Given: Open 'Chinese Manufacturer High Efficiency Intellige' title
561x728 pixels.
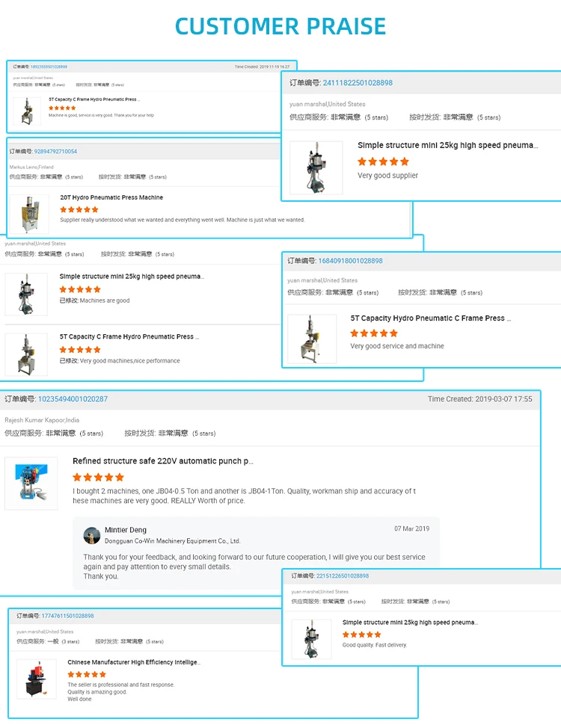Looking at the screenshot, I should [134, 662].
